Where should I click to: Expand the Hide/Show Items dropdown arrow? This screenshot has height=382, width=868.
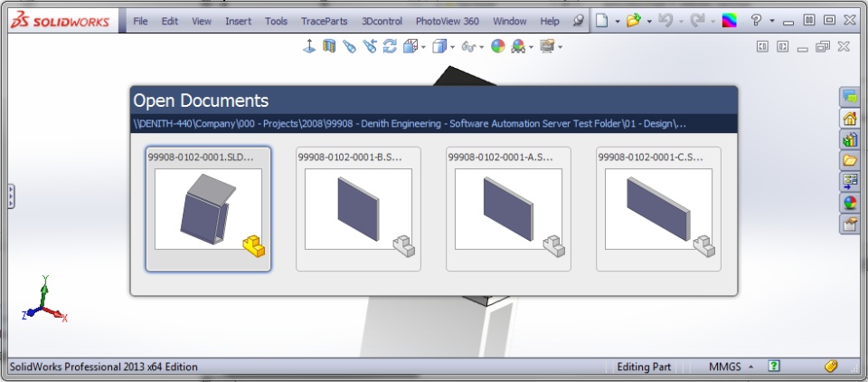(482, 47)
